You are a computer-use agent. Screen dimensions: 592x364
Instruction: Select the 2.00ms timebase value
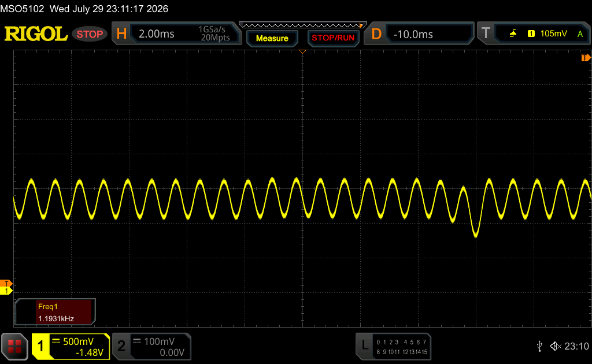tap(156, 34)
